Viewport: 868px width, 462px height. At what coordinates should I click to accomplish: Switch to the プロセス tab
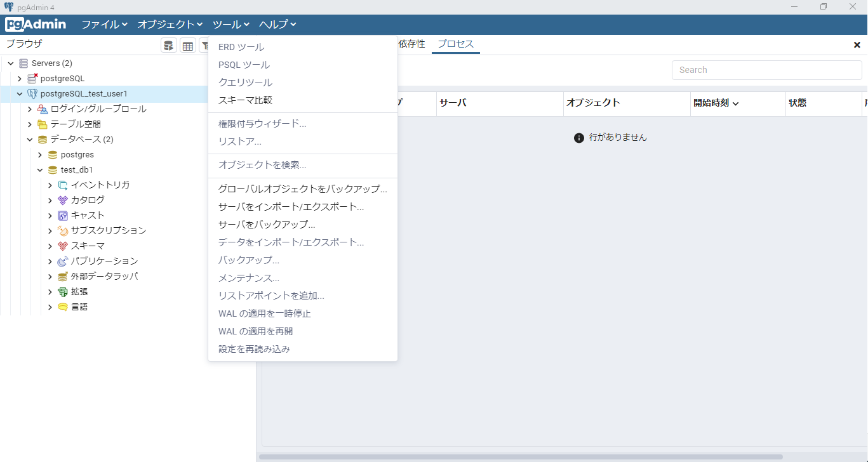[455, 44]
